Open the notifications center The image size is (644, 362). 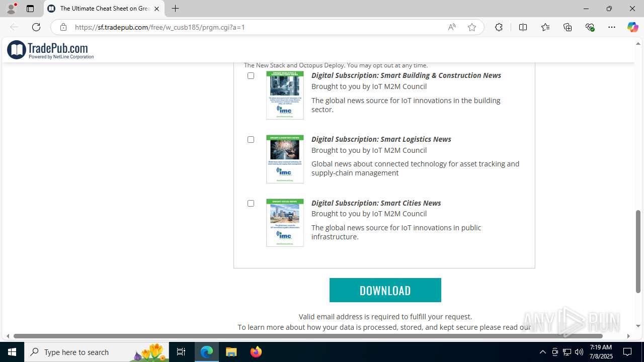coord(627,352)
